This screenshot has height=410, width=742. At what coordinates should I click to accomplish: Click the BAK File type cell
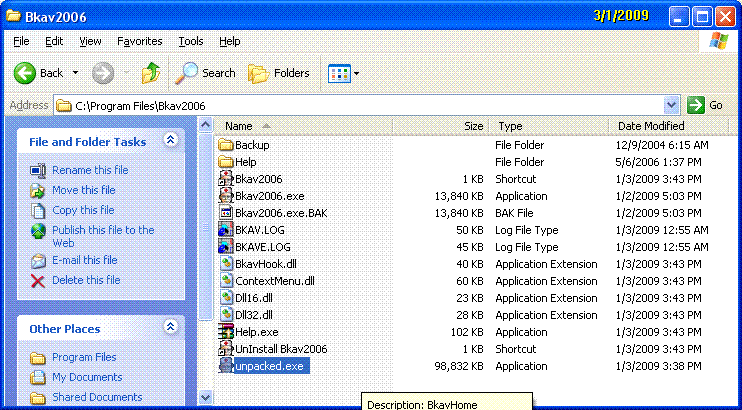(514, 213)
